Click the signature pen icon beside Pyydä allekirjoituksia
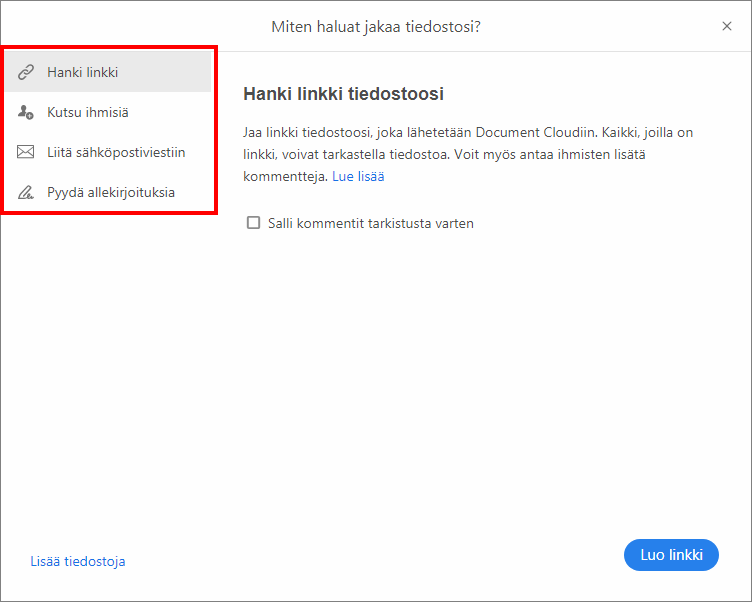Viewport: 752px width, 602px height. [x=27, y=192]
